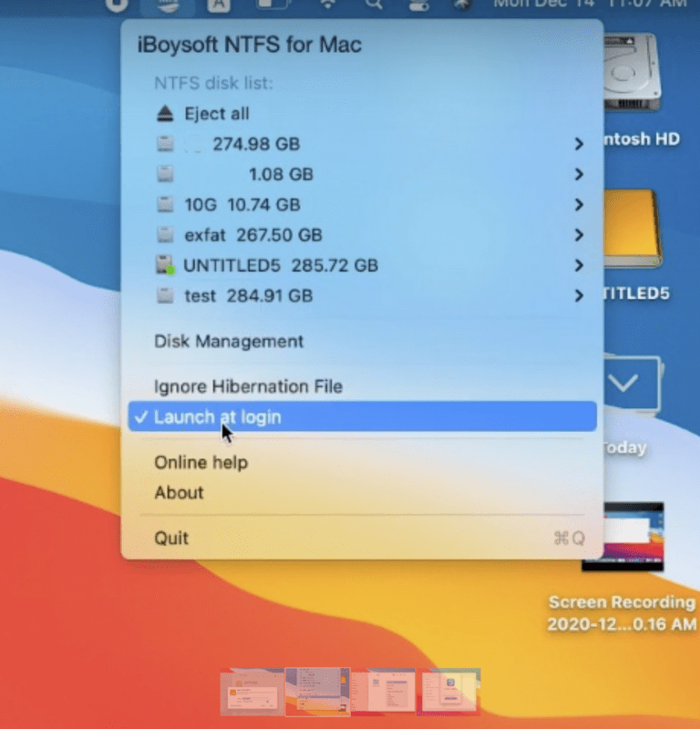Open the yellow UNTITLED5 drive icon on desktop
The height and width of the screenshot is (729, 700).
pos(633,228)
